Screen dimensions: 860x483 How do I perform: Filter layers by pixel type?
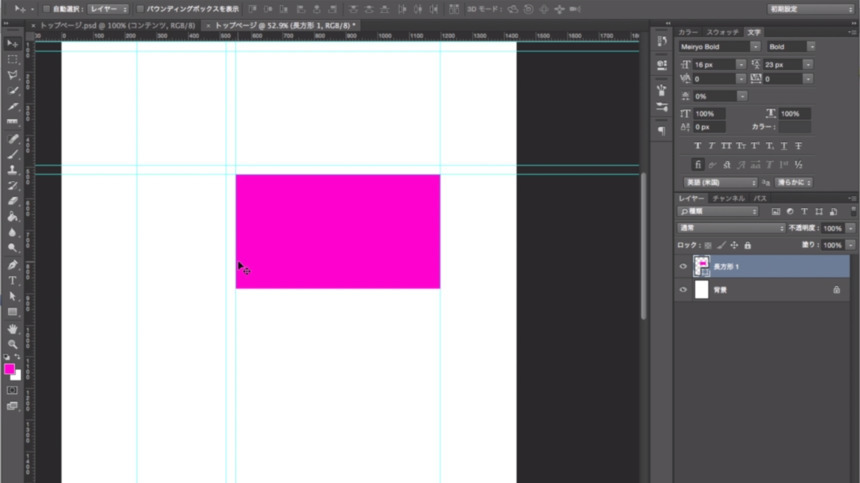tap(776, 212)
